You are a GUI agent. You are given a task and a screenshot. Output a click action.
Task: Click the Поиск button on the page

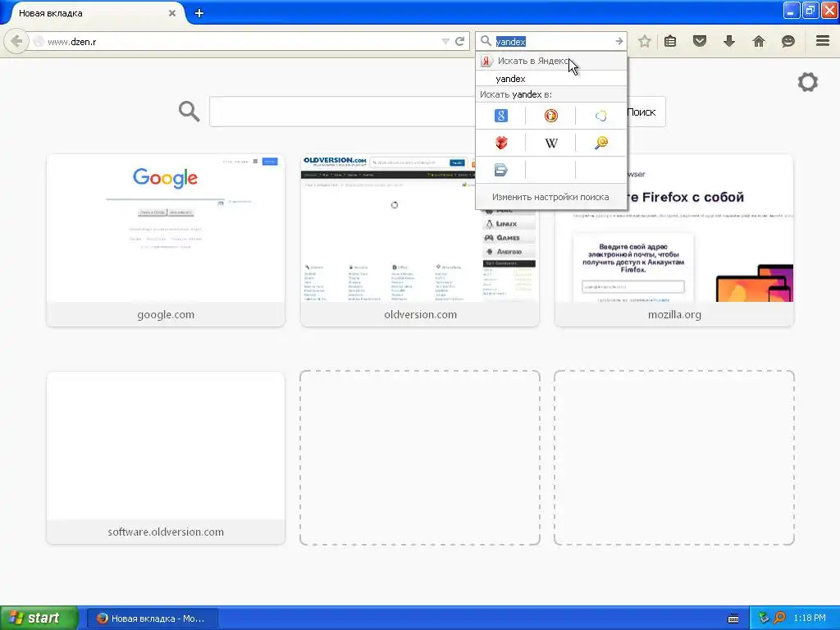pyautogui.click(x=641, y=112)
